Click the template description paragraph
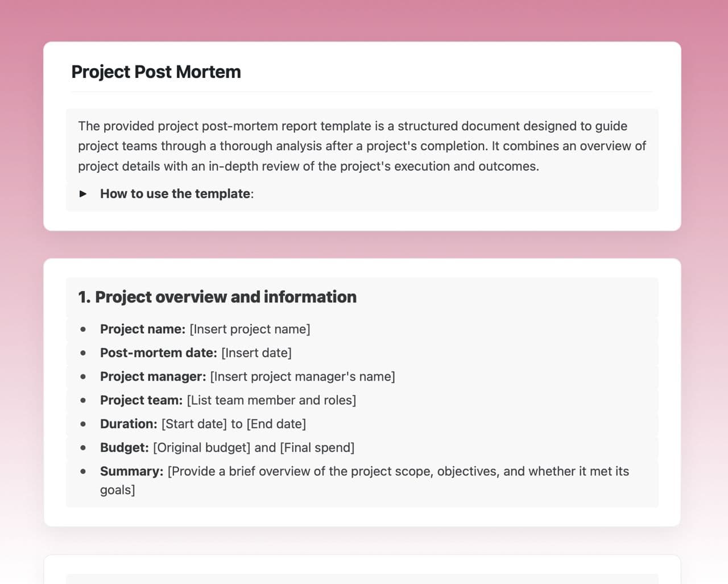 click(362, 146)
